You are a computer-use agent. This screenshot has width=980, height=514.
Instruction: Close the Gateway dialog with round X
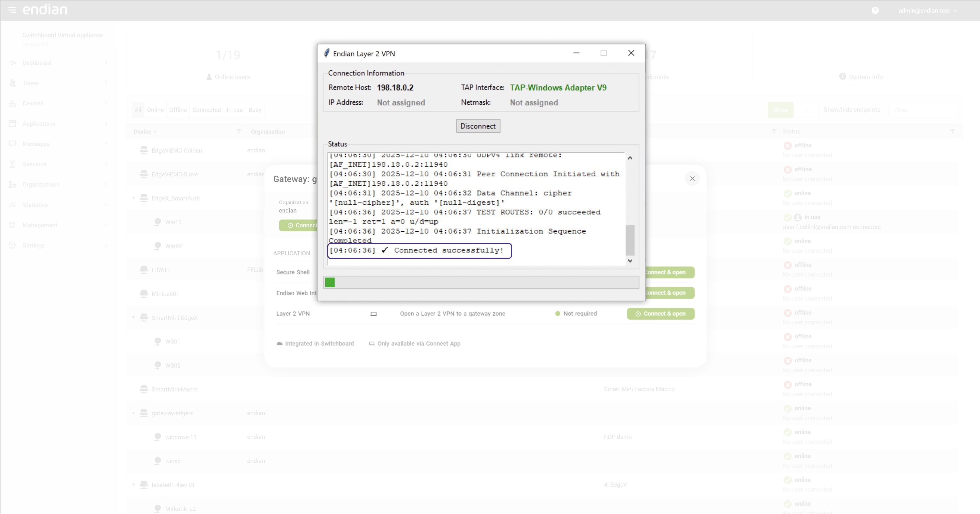pos(692,179)
